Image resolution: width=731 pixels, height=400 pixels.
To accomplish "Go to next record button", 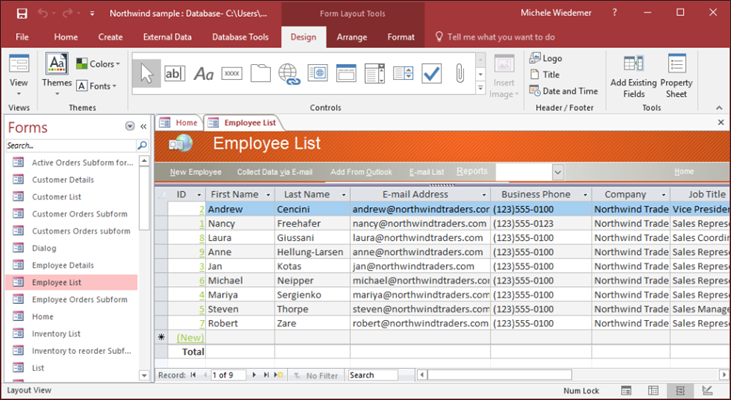I will coord(254,375).
